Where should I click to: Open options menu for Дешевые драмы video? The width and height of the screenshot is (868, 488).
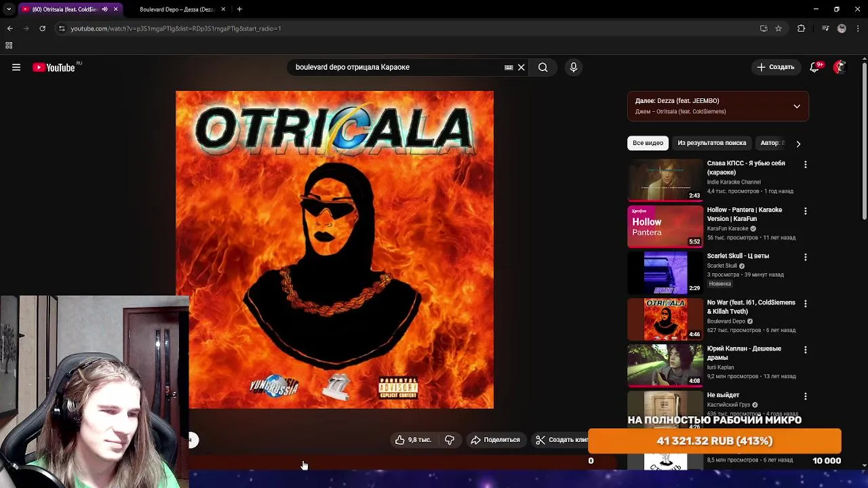(805, 350)
